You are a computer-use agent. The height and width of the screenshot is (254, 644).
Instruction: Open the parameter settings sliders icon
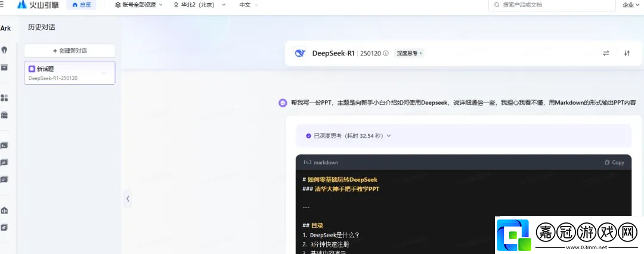click(x=627, y=54)
